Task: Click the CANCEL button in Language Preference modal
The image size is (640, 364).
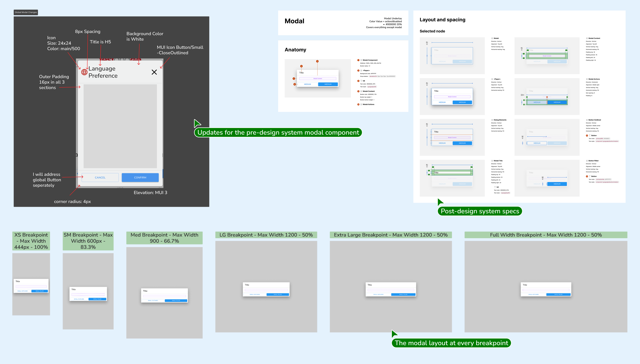Action: tap(100, 178)
